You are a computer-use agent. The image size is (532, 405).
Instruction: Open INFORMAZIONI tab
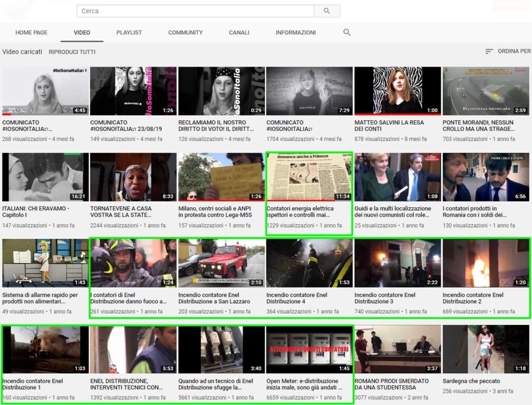tap(295, 33)
